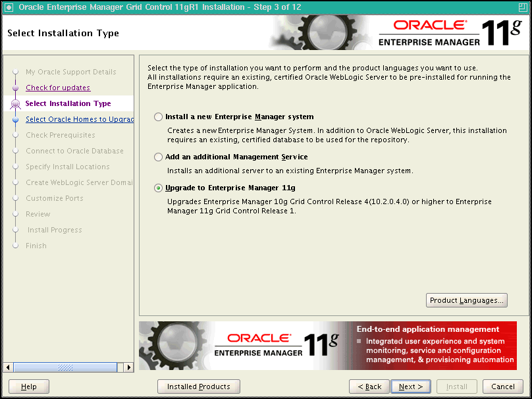
Task: Click the My Oracle Support Details step
Action: [x=71, y=72]
